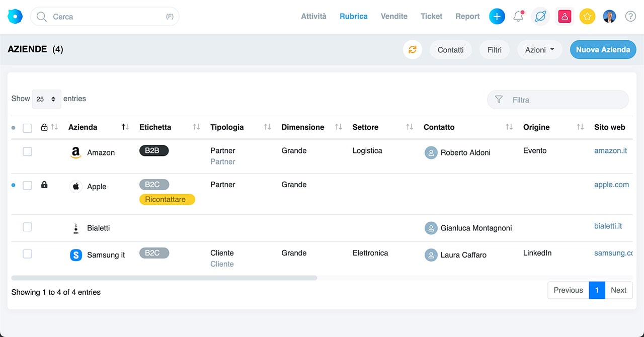
Task: Click the blue plus quick-add icon
Action: [497, 17]
